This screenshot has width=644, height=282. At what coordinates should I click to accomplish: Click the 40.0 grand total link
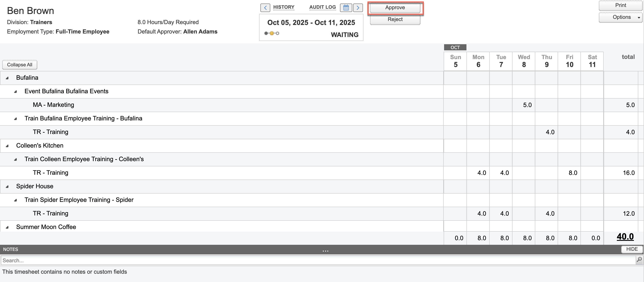tap(625, 236)
